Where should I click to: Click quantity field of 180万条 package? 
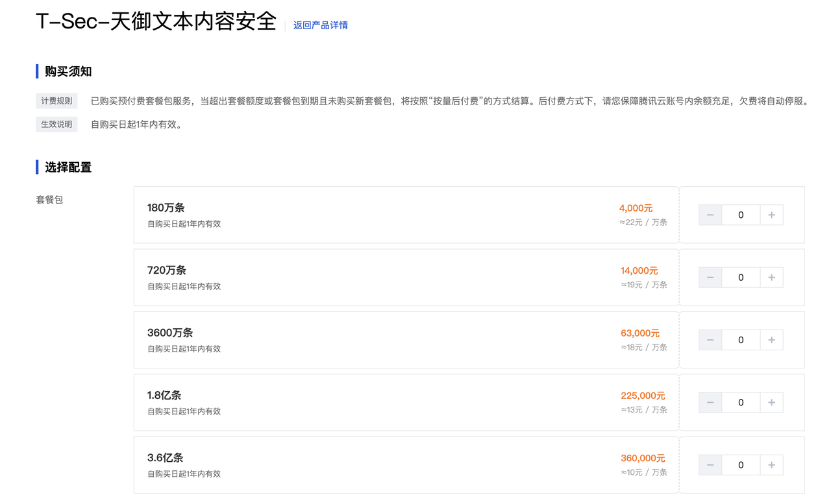point(741,215)
